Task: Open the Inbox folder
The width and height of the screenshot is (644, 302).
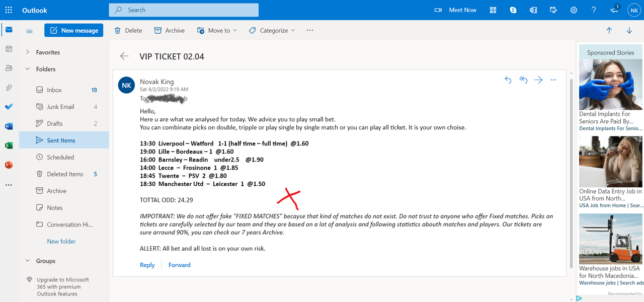Action: (64, 90)
